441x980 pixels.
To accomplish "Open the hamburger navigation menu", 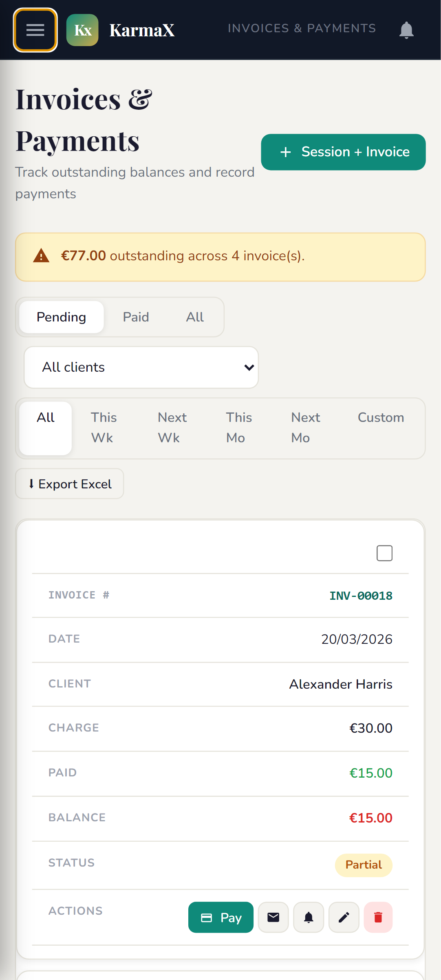I will pos(35,30).
